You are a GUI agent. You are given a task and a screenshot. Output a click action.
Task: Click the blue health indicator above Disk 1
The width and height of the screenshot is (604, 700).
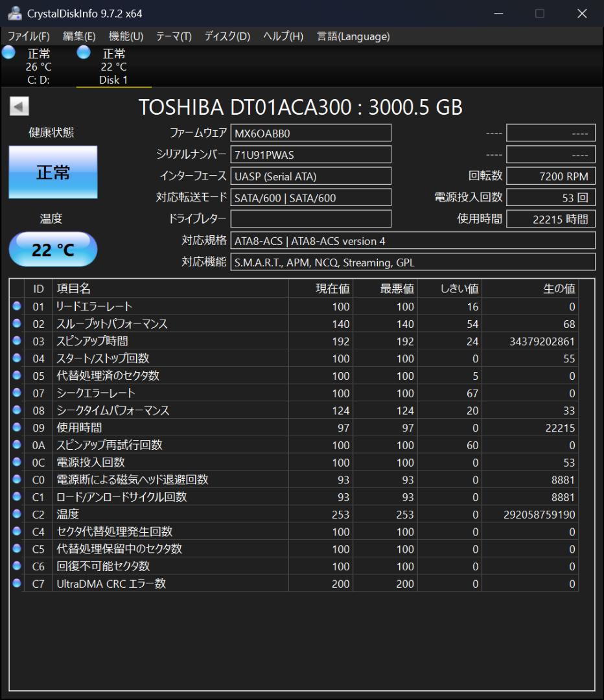pyautogui.click(x=83, y=54)
